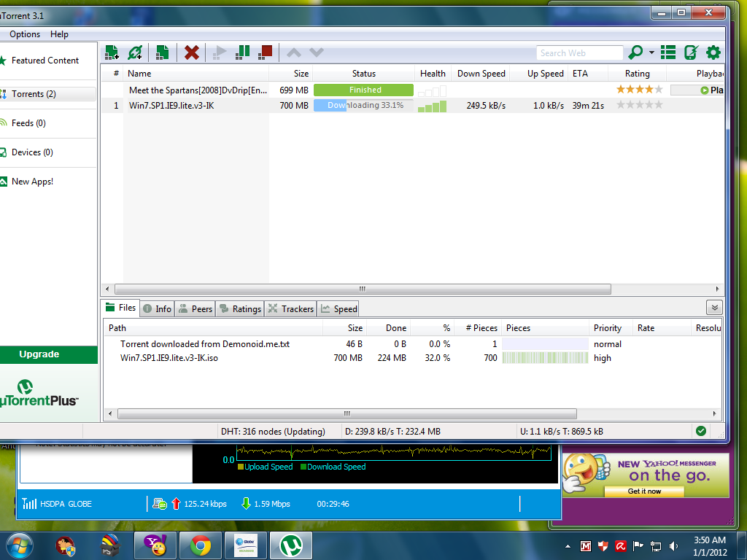The height and width of the screenshot is (560, 747).
Task: Sort torrents by the Size column header
Action: [290, 74]
